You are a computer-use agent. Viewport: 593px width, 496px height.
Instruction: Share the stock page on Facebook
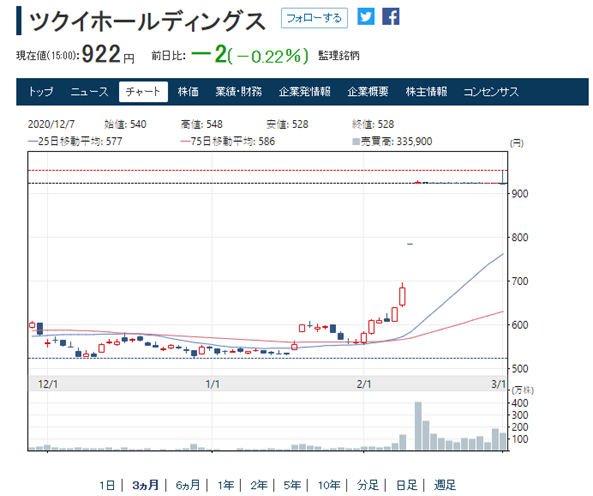point(391,17)
